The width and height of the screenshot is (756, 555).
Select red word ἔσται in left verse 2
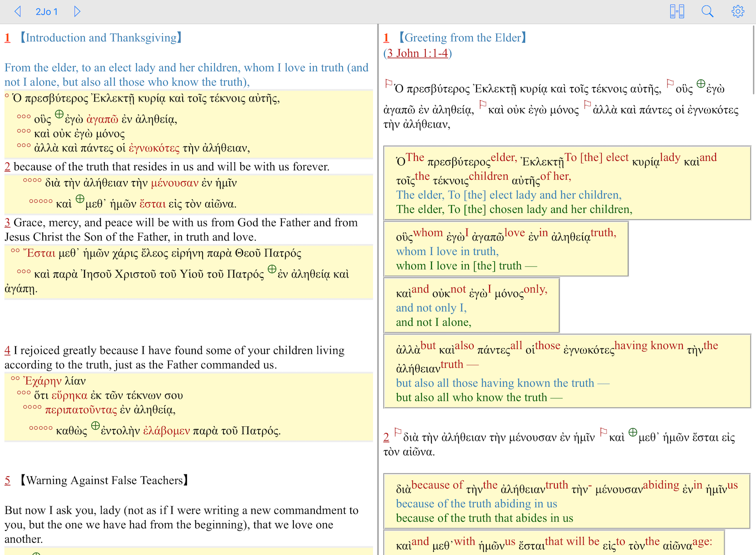pyautogui.click(x=153, y=204)
